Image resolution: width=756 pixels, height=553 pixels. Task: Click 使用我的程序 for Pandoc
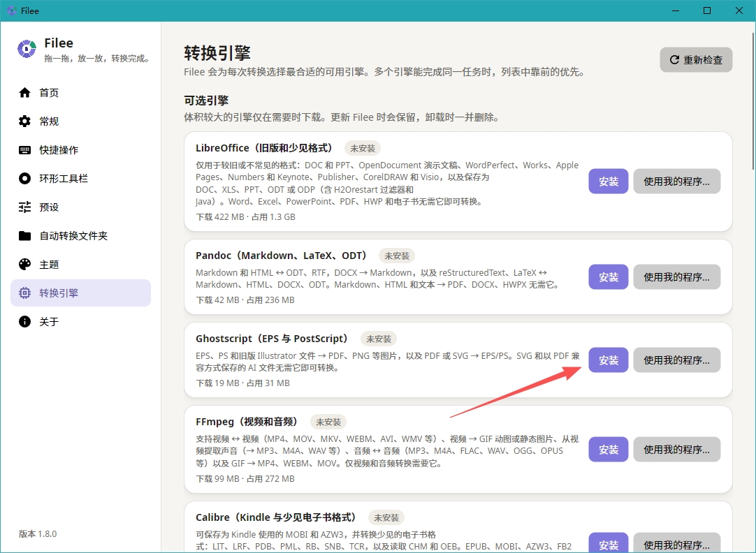point(676,277)
